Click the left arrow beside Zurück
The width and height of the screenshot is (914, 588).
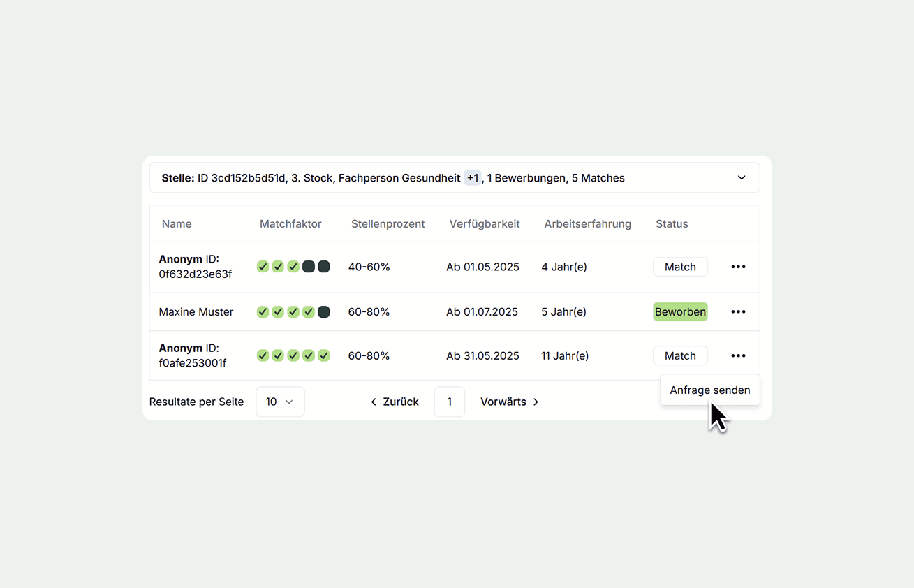tap(374, 402)
